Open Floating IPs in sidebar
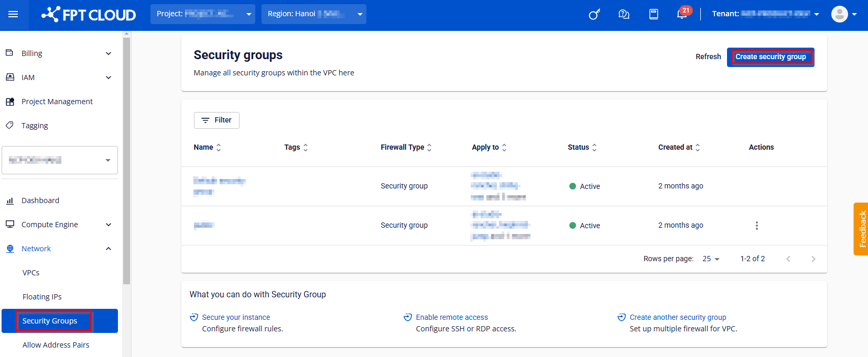The width and height of the screenshot is (868, 357). [x=42, y=297]
